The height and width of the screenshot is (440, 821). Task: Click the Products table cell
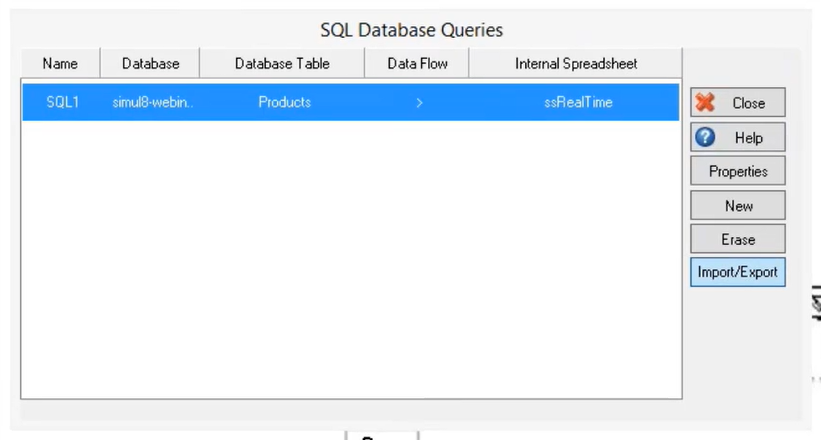[284, 102]
